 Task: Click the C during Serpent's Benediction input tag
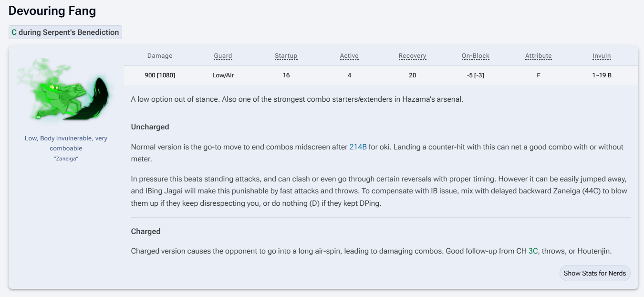pyautogui.click(x=65, y=32)
